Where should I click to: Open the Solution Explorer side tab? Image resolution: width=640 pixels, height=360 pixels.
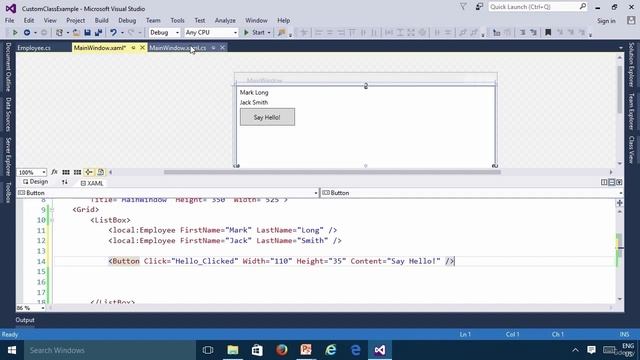(631, 65)
